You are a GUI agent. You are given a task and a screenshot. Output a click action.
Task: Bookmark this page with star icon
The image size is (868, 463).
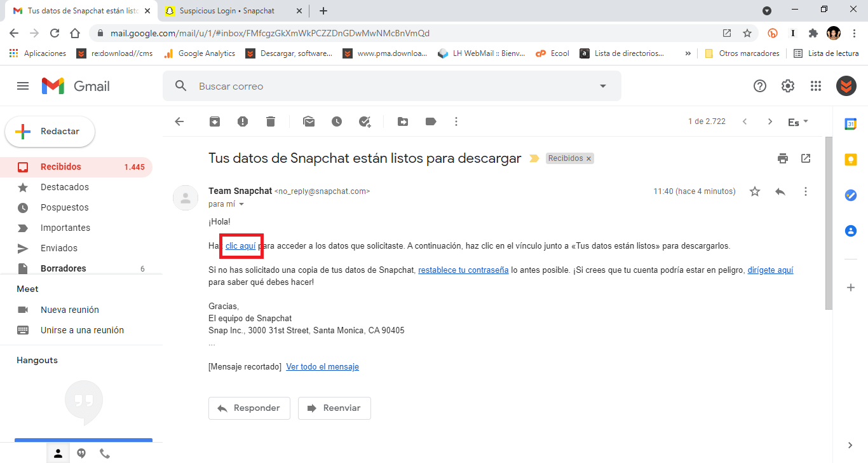pyautogui.click(x=747, y=33)
